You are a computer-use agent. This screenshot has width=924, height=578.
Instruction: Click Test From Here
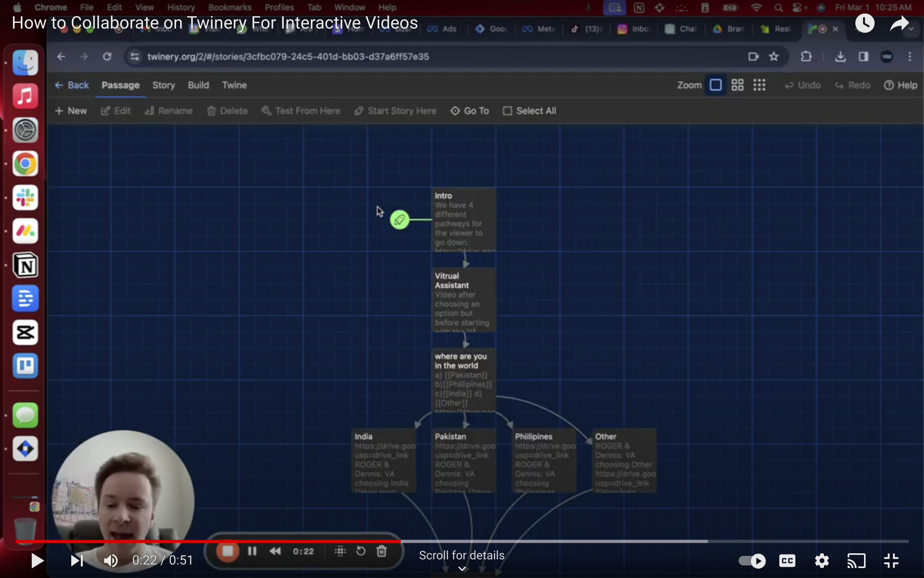click(x=301, y=111)
